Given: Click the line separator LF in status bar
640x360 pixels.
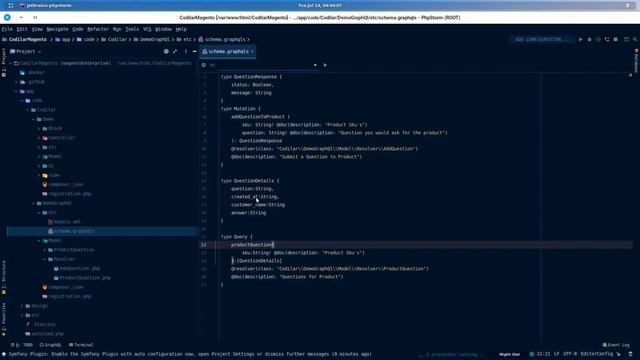Looking at the screenshot, I should 556,354.
